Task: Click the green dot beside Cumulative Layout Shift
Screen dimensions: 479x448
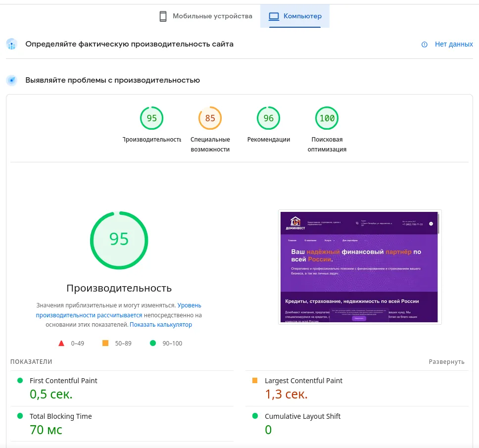Action: (x=255, y=416)
